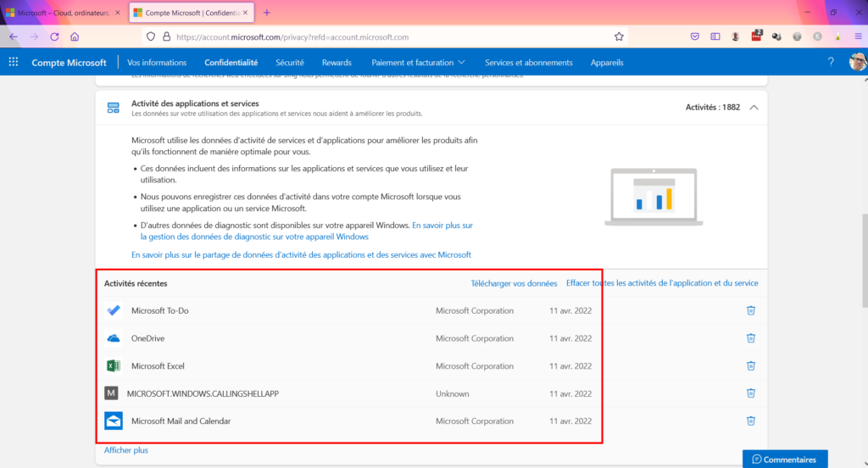The image size is (868, 468).
Task: Click the site padlock security icon
Action: [166, 36]
